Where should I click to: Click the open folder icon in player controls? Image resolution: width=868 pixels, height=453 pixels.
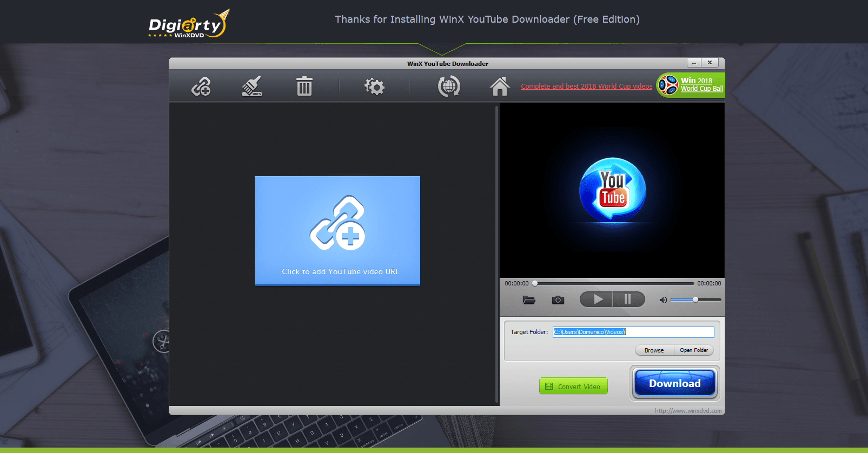pos(529,299)
